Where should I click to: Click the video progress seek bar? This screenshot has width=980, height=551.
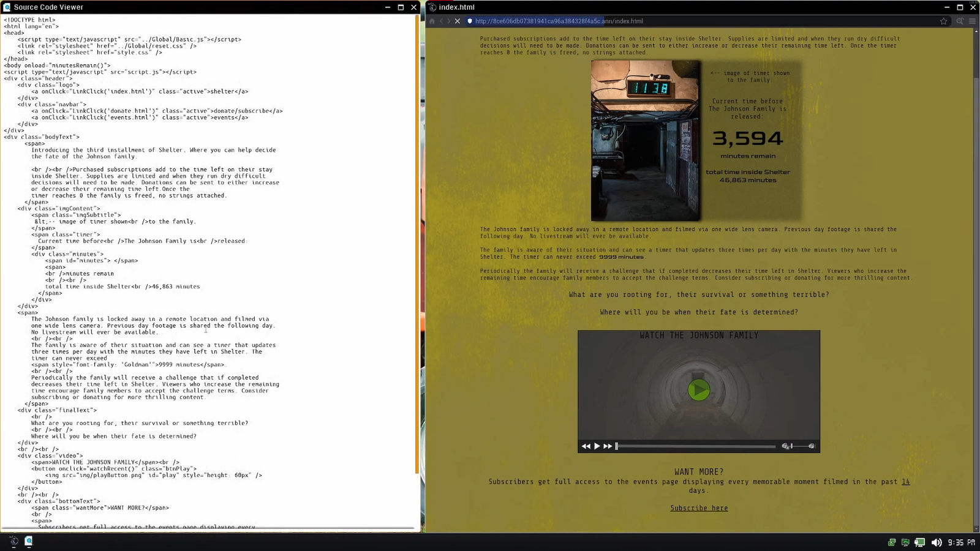click(696, 446)
